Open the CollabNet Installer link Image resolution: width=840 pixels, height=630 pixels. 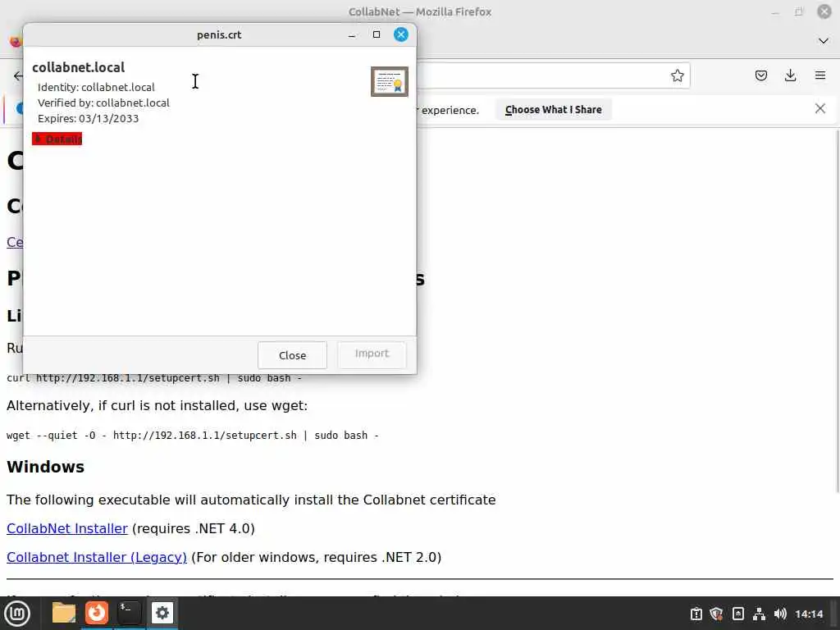click(x=67, y=528)
